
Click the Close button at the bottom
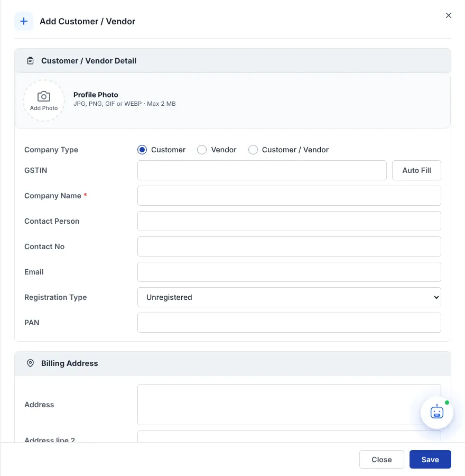[x=382, y=459]
